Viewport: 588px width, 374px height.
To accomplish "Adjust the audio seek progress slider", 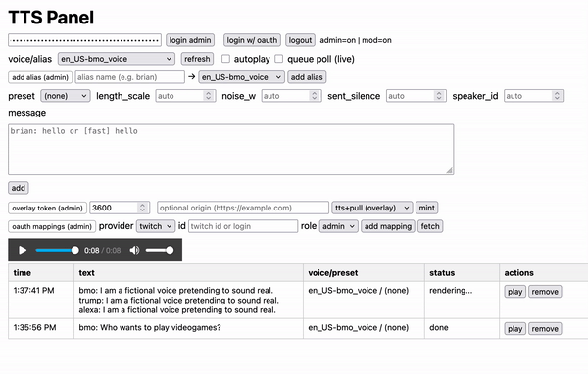I will coord(58,250).
